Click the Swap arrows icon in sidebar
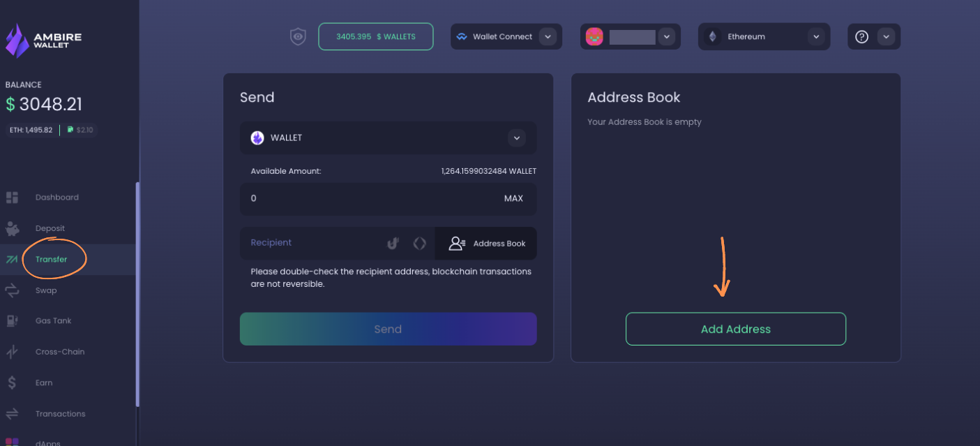The width and height of the screenshot is (980, 446). [x=12, y=290]
